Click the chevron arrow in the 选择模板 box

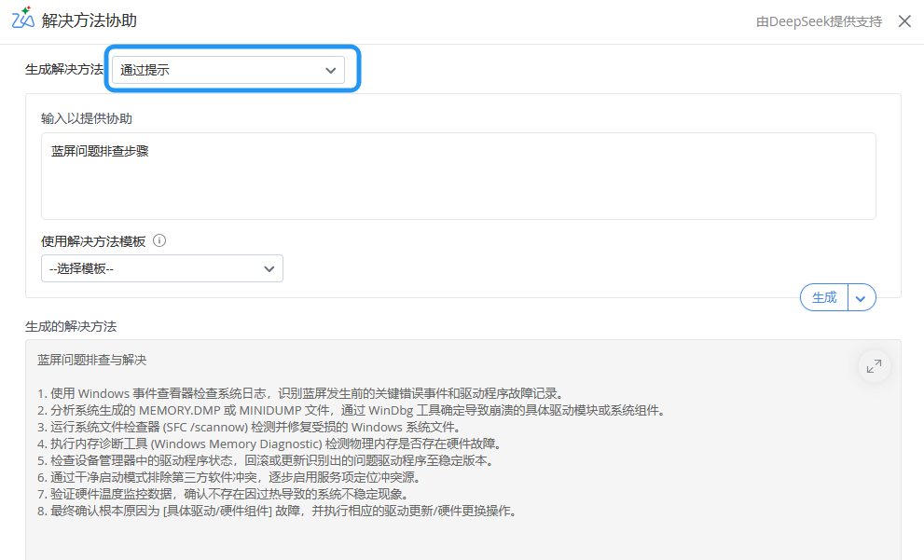269,268
